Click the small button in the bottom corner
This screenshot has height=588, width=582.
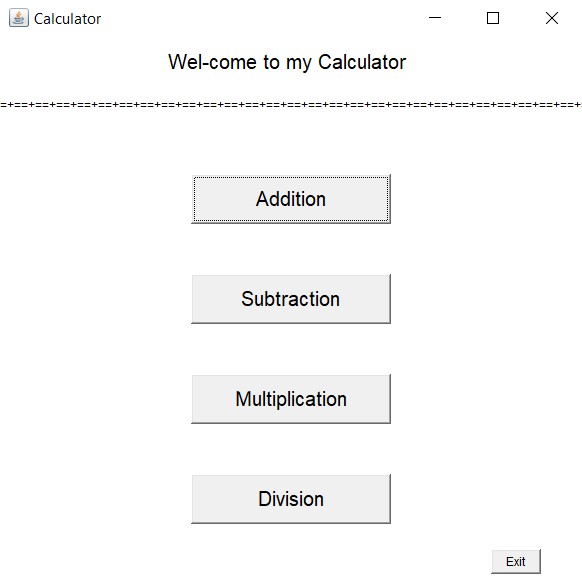[516, 561]
